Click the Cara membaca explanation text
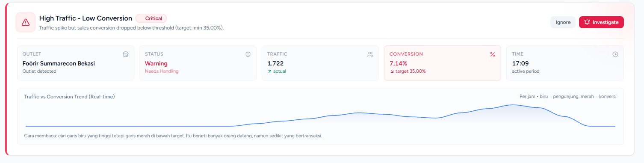This screenshot has height=163, width=644. click(x=173, y=136)
